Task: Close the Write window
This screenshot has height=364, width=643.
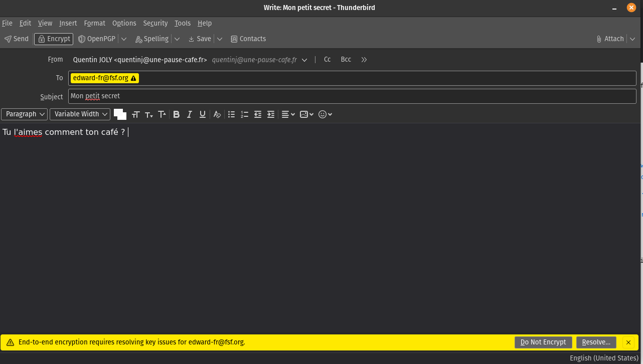Action: [x=631, y=8]
